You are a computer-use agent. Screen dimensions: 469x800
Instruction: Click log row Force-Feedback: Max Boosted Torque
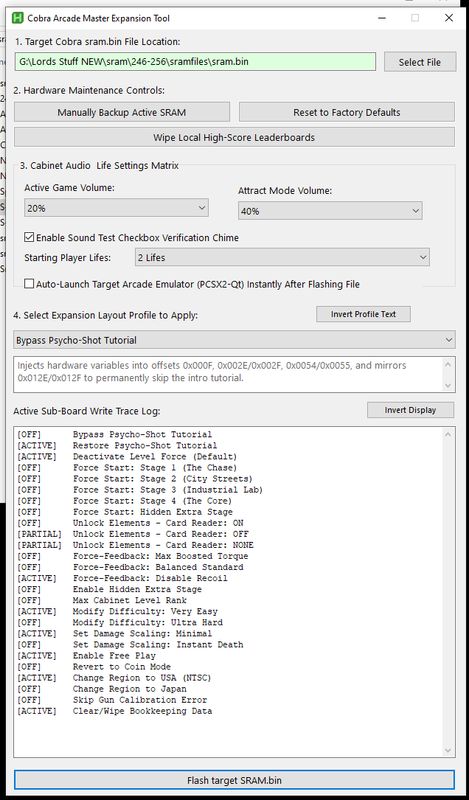coord(133,556)
